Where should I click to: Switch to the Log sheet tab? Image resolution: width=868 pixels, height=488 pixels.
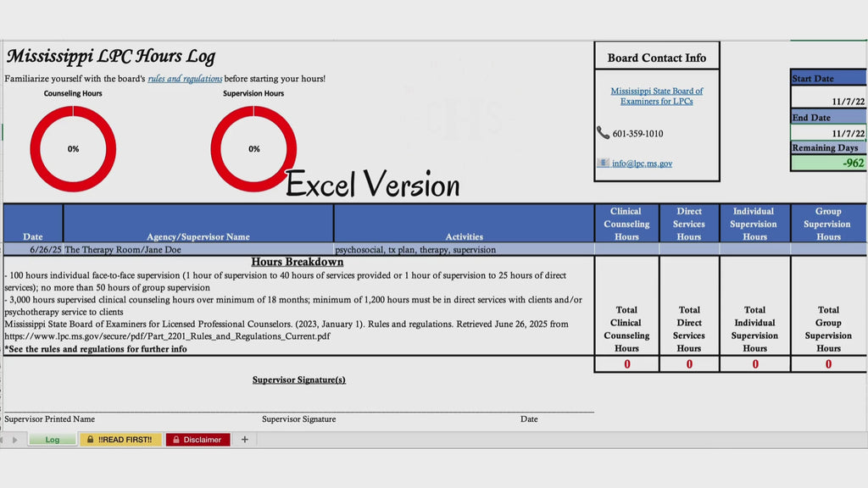pos(52,440)
